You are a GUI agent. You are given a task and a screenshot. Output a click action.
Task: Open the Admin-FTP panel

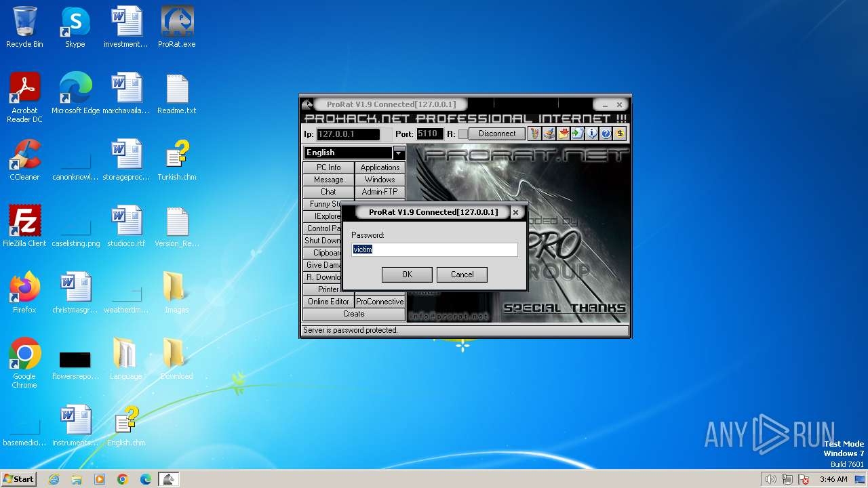pos(380,192)
